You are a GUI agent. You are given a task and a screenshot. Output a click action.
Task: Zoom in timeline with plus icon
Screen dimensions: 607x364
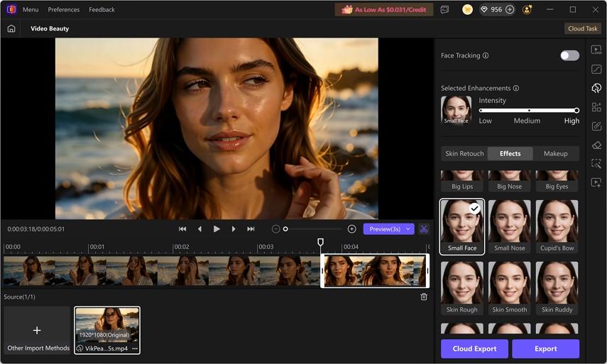pyautogui.click(x=351, y=229)
